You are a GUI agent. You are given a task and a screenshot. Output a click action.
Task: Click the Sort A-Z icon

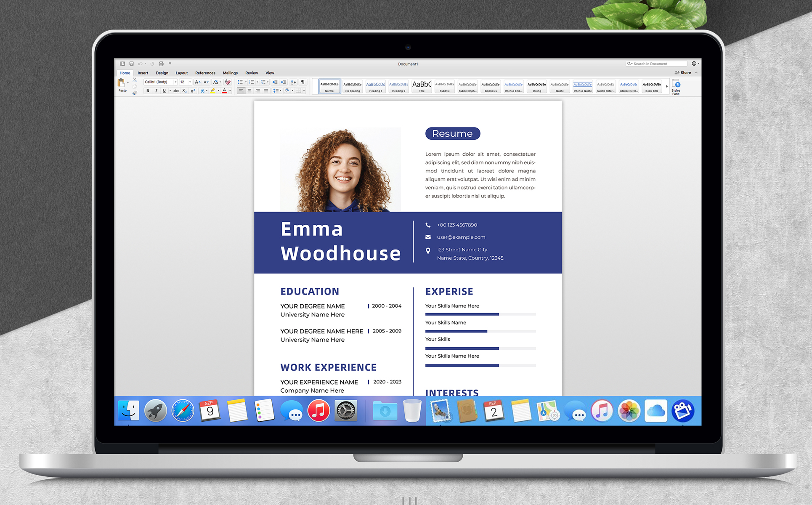point(294,82)
